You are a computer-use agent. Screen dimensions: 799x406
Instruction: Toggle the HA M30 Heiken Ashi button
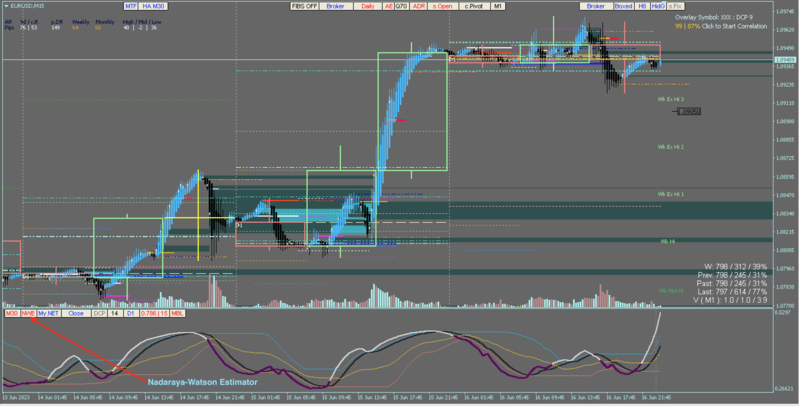click(x=153, y=6)
